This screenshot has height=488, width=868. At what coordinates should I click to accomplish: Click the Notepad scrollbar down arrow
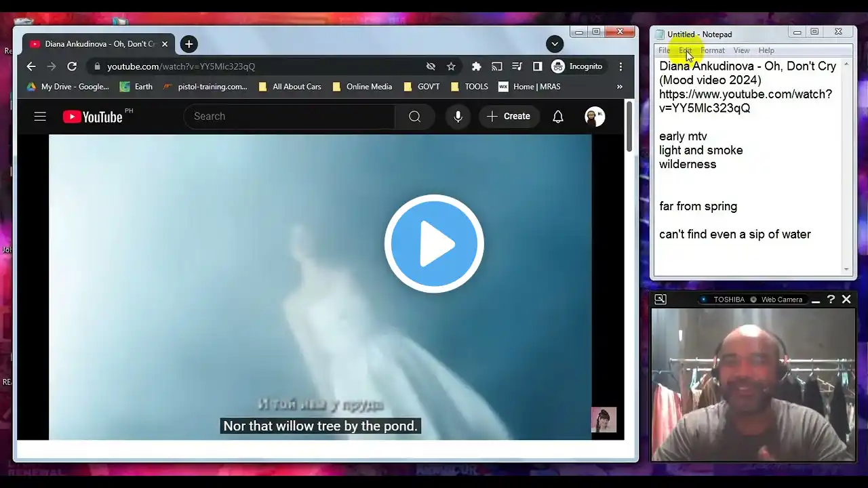[x=846, y=270]
